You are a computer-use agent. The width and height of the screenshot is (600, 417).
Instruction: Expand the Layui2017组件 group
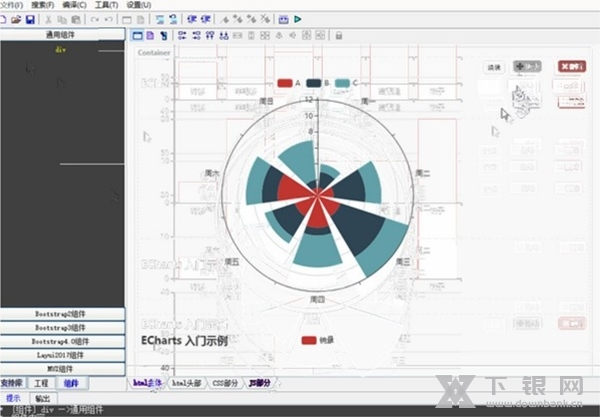[62, 355]
